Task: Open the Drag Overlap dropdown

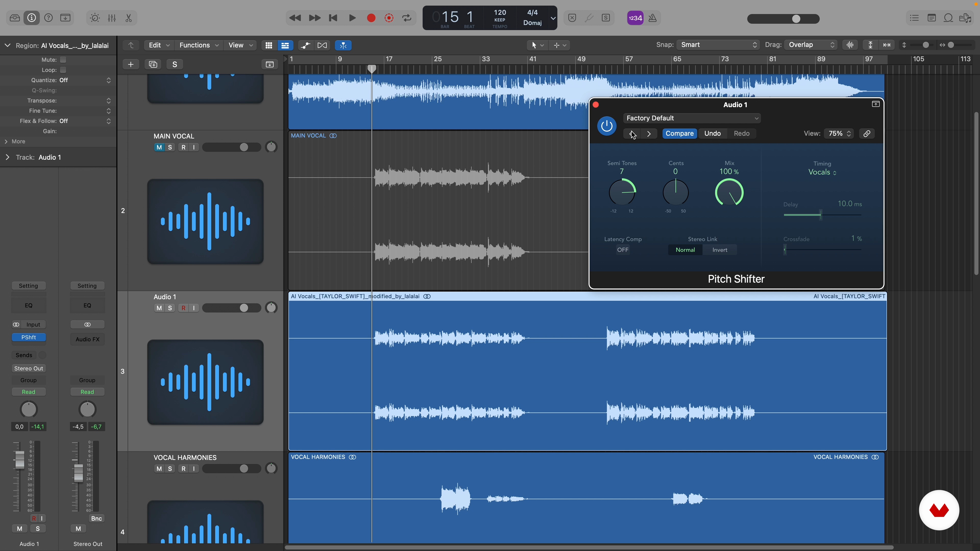Action: 811,45
